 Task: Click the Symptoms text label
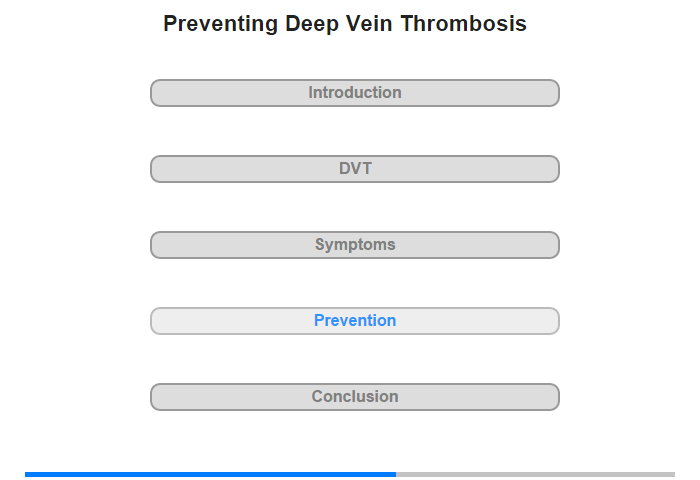355,245
